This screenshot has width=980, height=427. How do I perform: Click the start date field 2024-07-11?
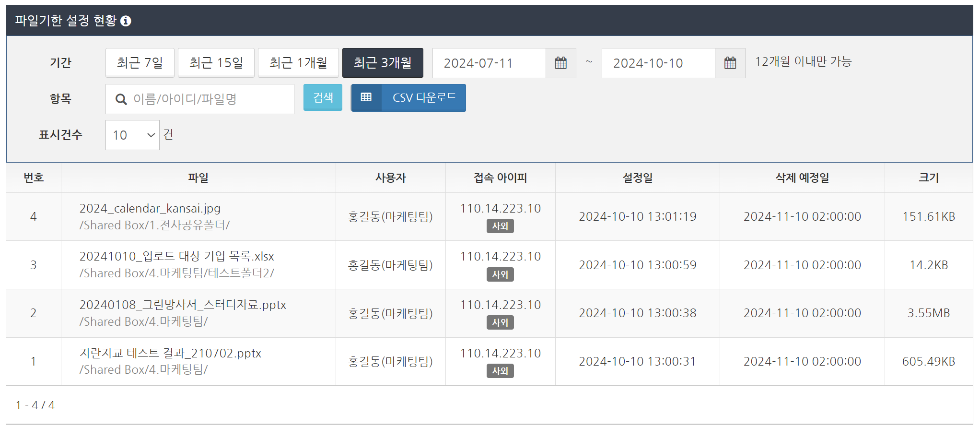point(489,63)
